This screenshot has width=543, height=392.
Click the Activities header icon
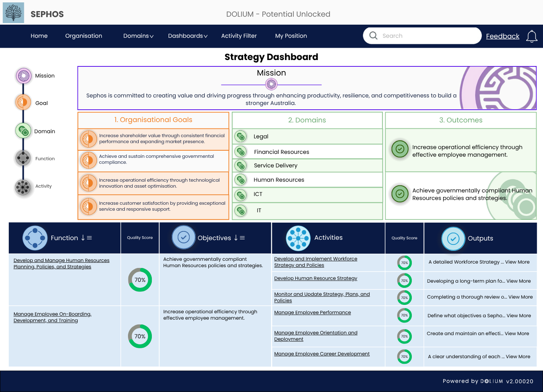(298, 238)
